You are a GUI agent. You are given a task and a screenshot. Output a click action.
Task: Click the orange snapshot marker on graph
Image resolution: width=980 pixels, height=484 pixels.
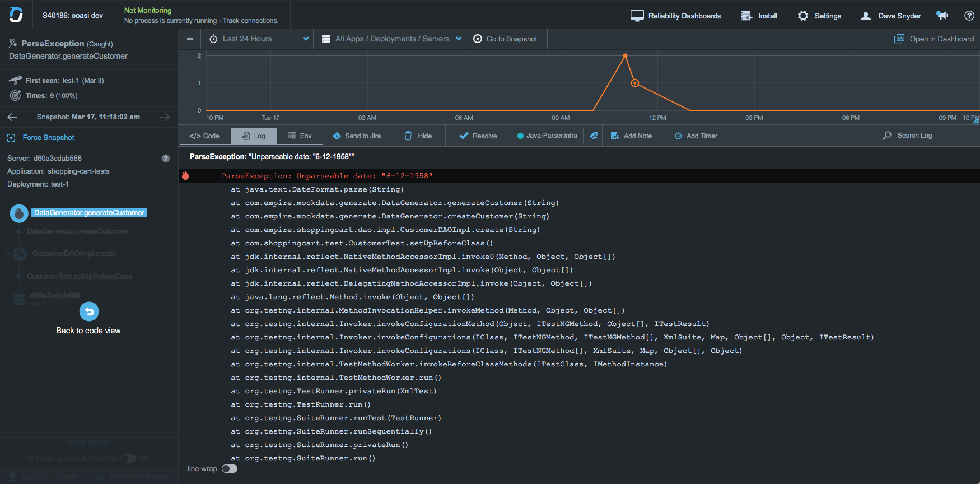(x=635, y=83)
